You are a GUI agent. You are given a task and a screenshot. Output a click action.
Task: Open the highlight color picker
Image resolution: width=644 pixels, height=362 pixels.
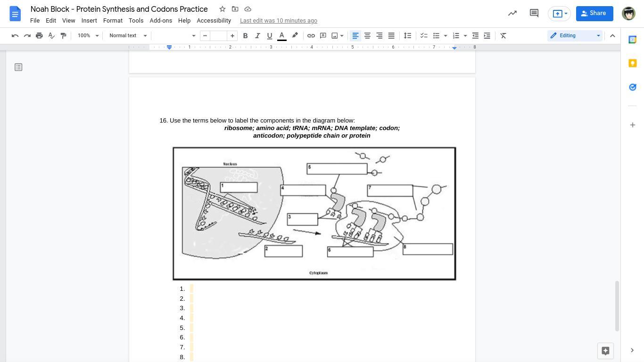[295, 36]
